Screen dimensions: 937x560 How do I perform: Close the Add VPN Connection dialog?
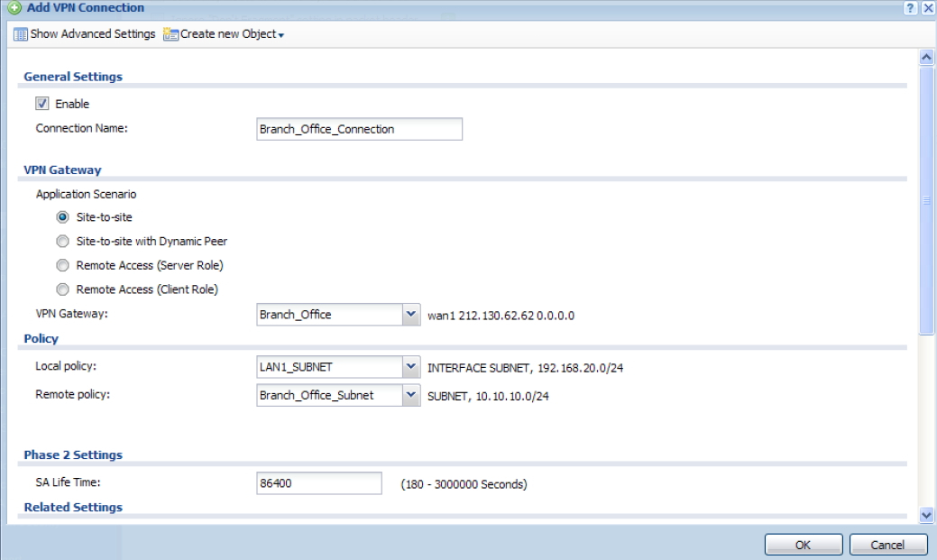pyautogui.click(x=928, y=8)
